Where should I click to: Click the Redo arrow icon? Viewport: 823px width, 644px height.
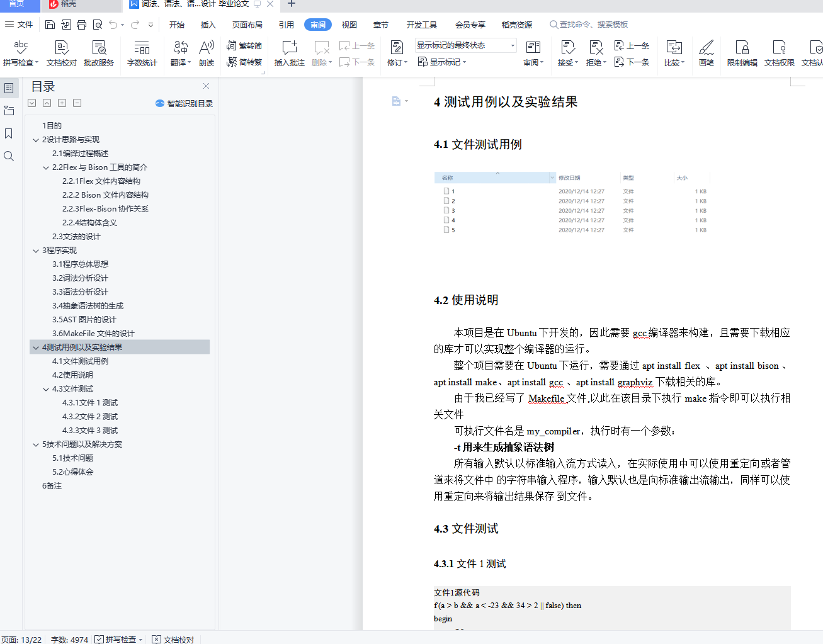point(135,25)
